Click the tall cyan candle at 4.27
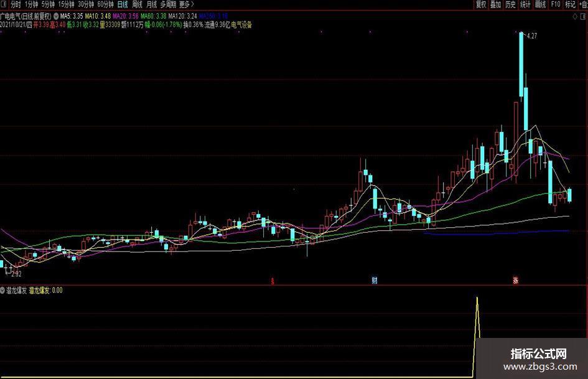Screen dimensions: 588x379 tap(521, 64)
